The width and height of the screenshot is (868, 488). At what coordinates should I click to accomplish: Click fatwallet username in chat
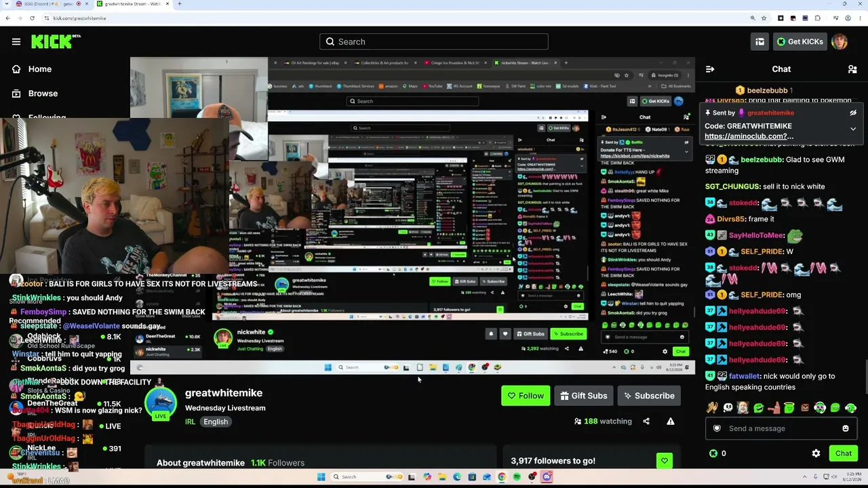tap(745, 376)
